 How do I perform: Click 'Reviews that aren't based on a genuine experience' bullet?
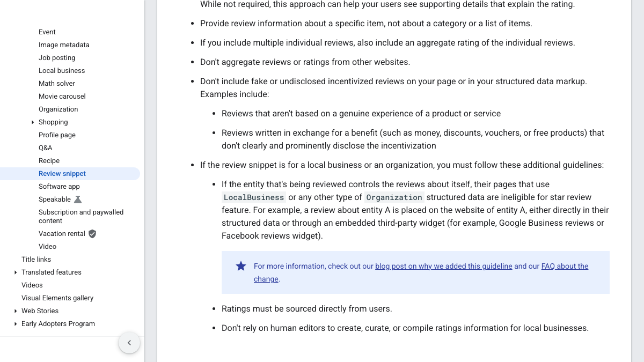coord(361,114)
